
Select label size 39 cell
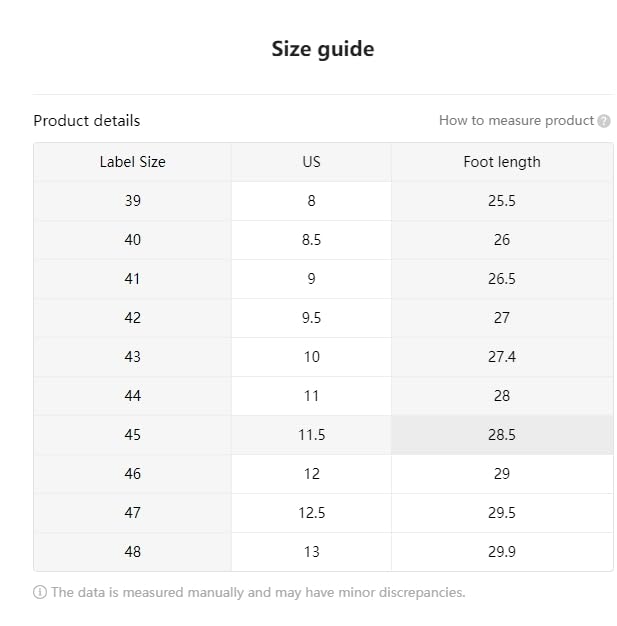[x=133, y=201]
